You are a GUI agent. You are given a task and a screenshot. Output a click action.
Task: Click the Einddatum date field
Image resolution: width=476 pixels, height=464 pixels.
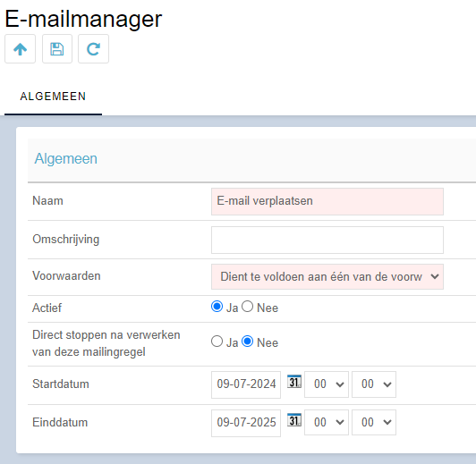click(246, 423)
